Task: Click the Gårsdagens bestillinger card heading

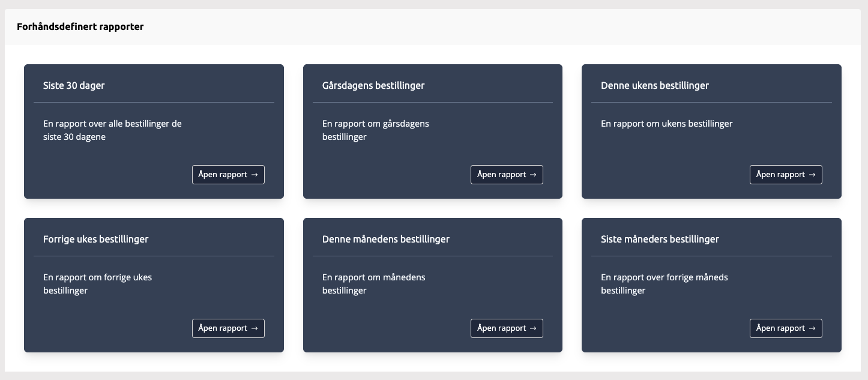Action: pos(373,85)
